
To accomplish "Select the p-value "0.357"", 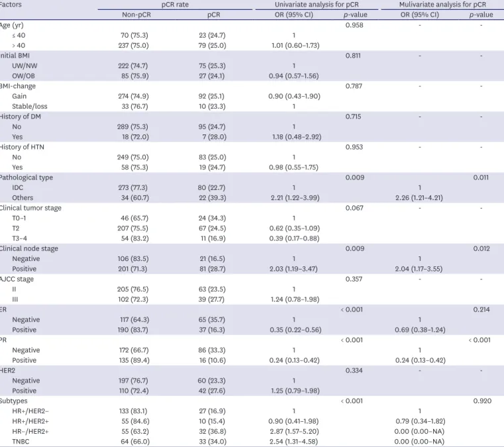I will 354,279.
